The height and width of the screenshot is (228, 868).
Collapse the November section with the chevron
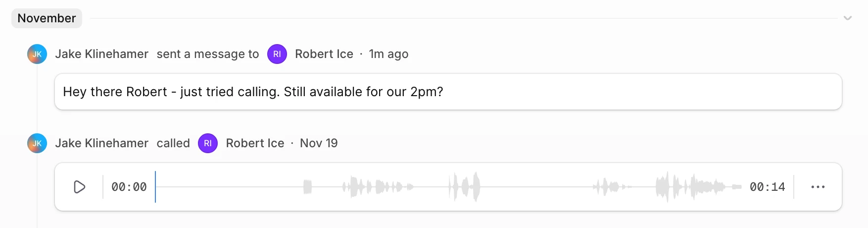pyautogui.click(x=847, y=18)
